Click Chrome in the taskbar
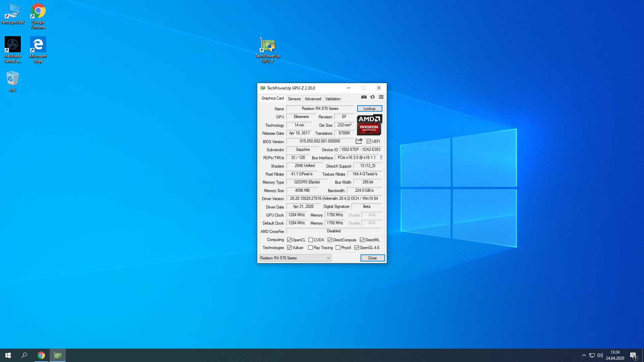Viewport: 644px width, 362px height. [x=41, y=355]
